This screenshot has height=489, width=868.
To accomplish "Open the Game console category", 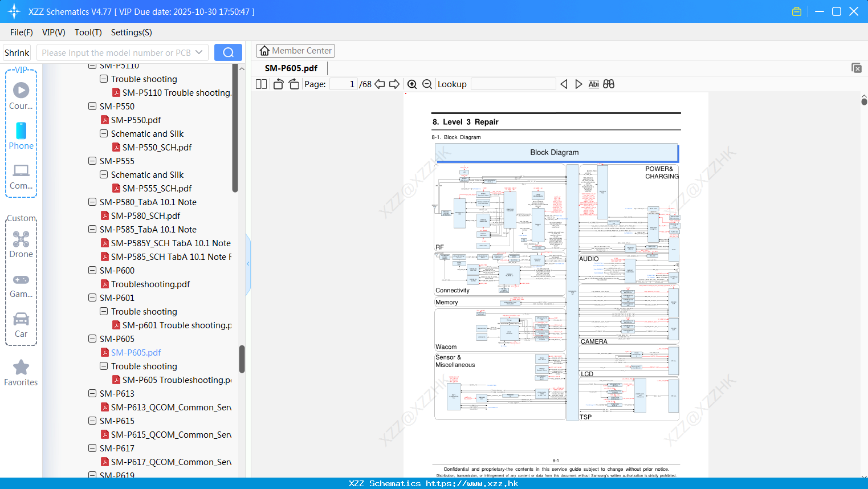I will tap(21, 286).
